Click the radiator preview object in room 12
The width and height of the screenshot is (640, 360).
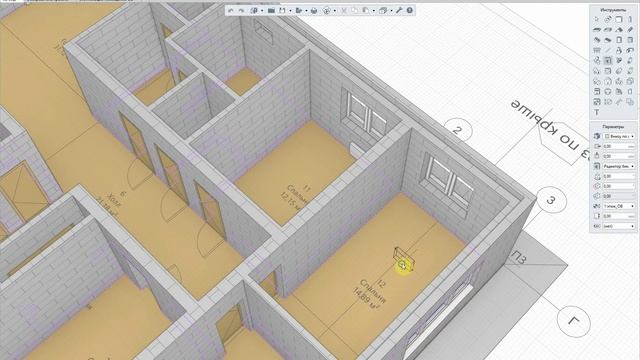pos(404,259)
